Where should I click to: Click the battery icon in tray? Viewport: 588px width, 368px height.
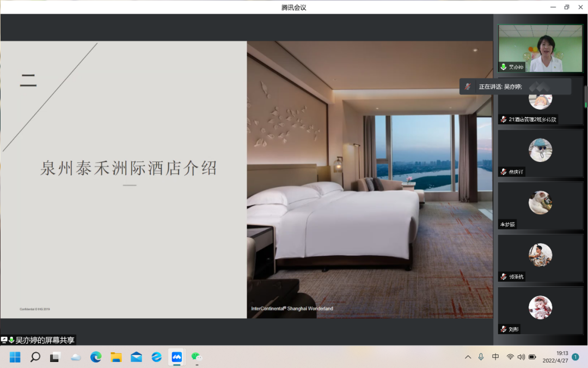coord(532,357)
